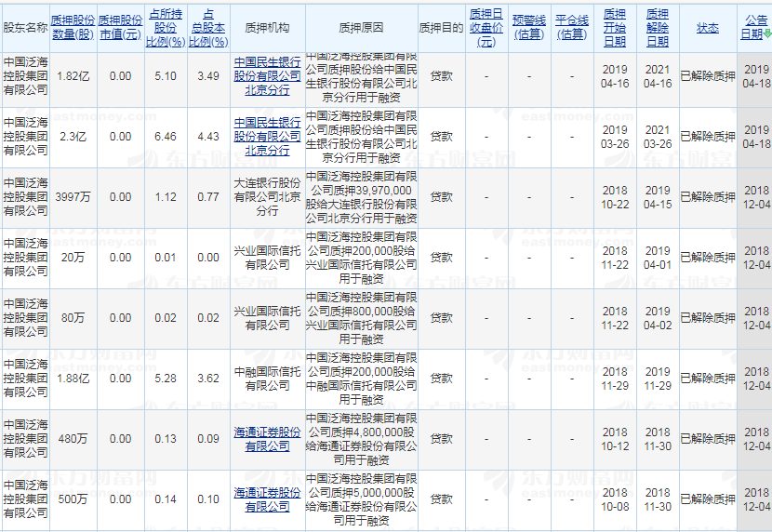Sort by 质押开始日期 column header
The width and height of the screenshot is (772, 532).
(614, 27)
